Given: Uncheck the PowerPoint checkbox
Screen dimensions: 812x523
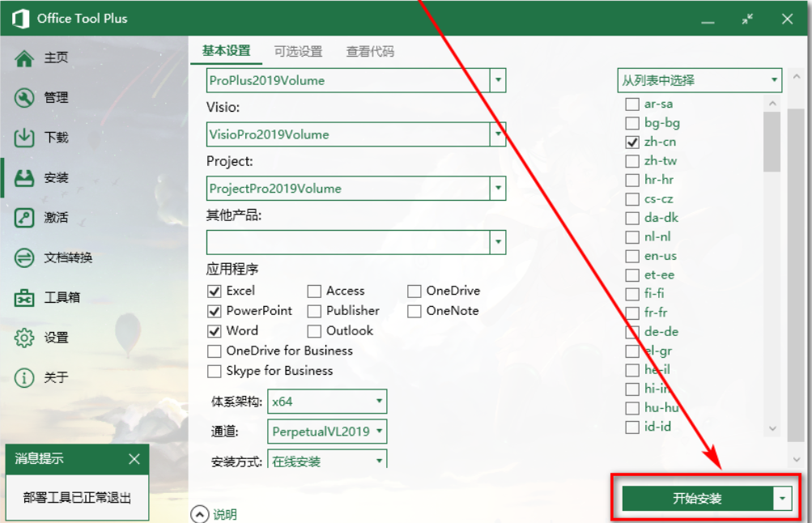Looking at the screenshot, I should point(214,311).
